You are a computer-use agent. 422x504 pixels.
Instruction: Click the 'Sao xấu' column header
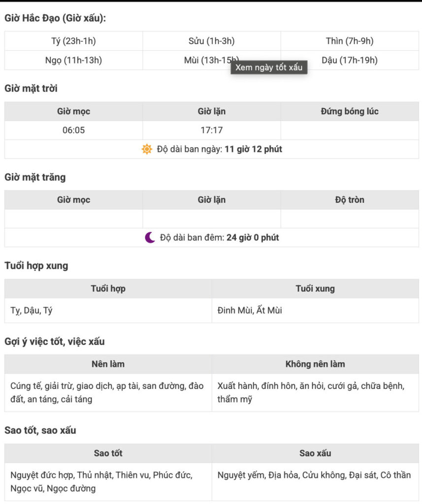315,453
